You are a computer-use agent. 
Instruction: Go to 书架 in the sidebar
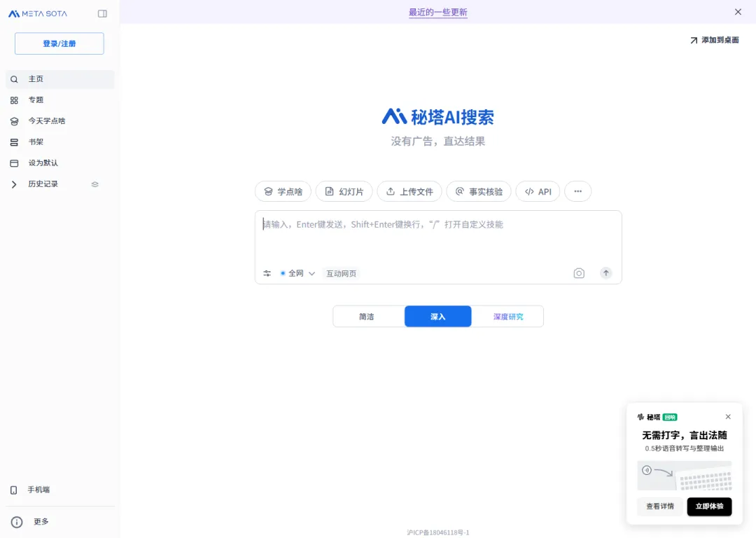point(59,142)
